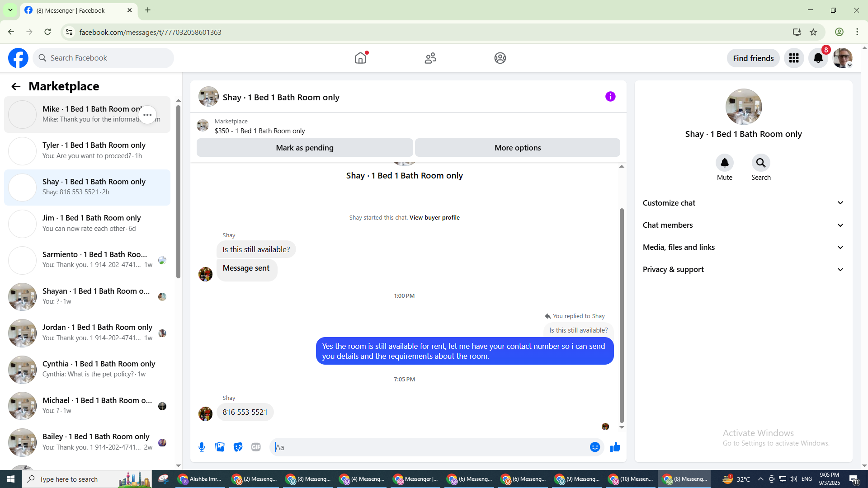The height and width of the screenshot is (488, 868).
Task: Open Bailey conversation in list
Action: pos(87,442)
